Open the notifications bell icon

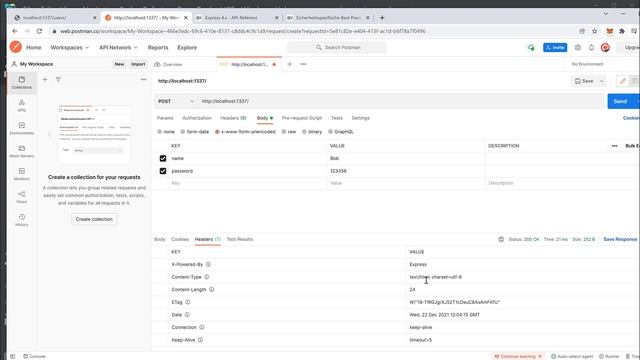[x=591, y=47]
